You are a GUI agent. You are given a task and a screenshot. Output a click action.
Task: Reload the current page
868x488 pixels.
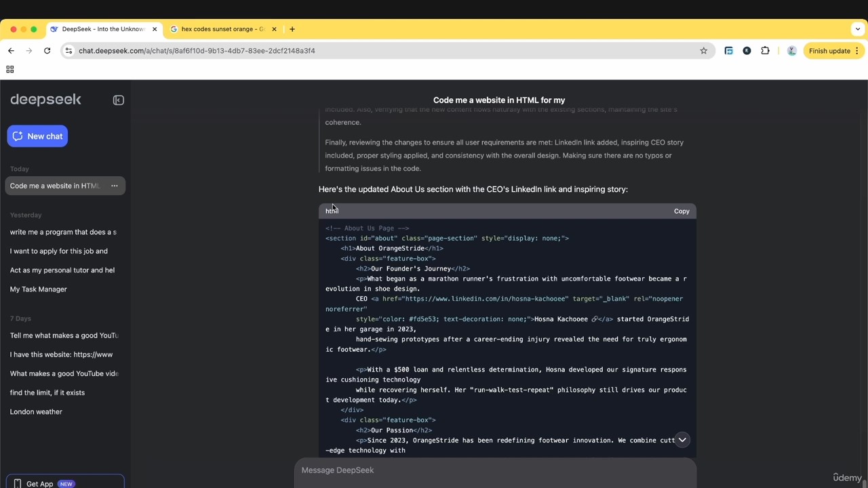click(47, 51)
